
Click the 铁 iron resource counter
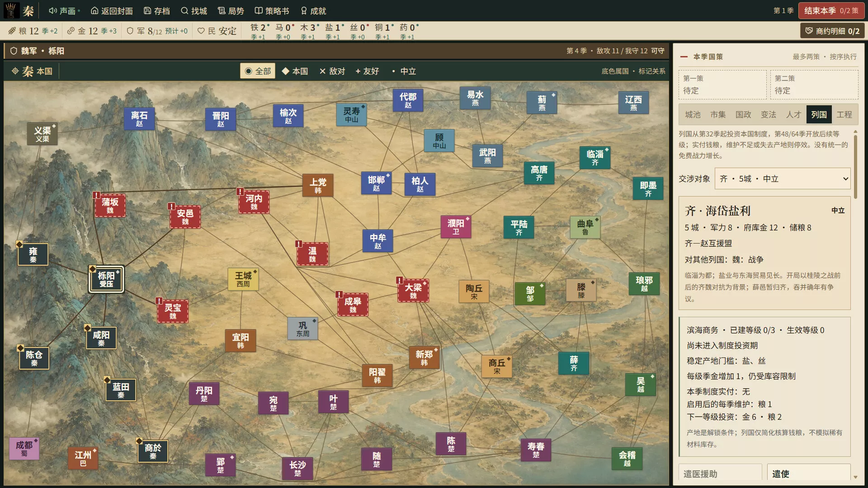(x=259, y=31)
